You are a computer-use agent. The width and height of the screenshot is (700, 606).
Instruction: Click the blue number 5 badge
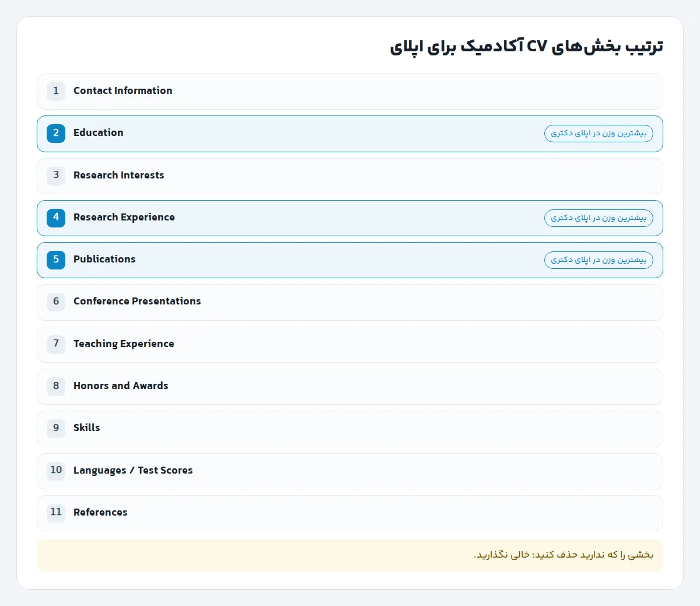(x=56, y=259)
